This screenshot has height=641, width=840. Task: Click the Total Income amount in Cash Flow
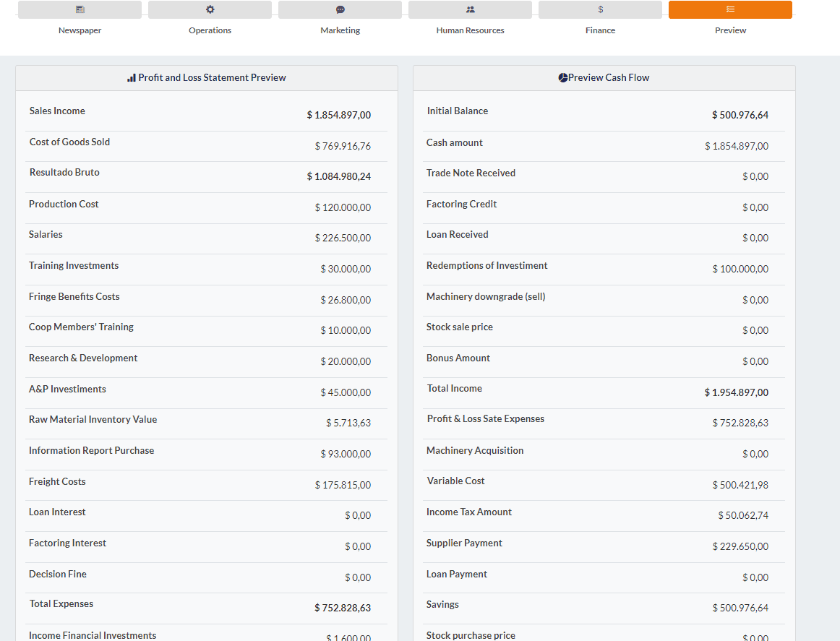[736, 392]
